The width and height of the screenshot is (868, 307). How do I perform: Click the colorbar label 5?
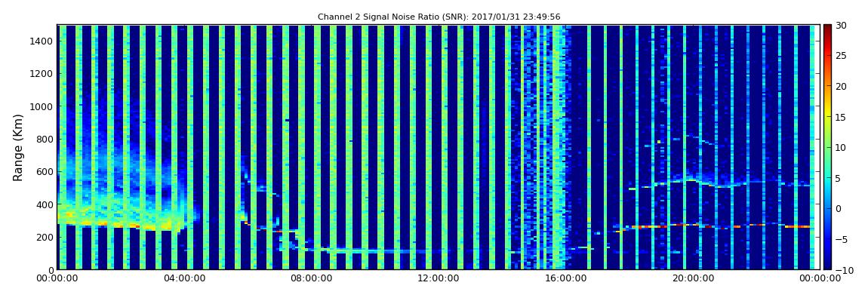pos(839,178)
